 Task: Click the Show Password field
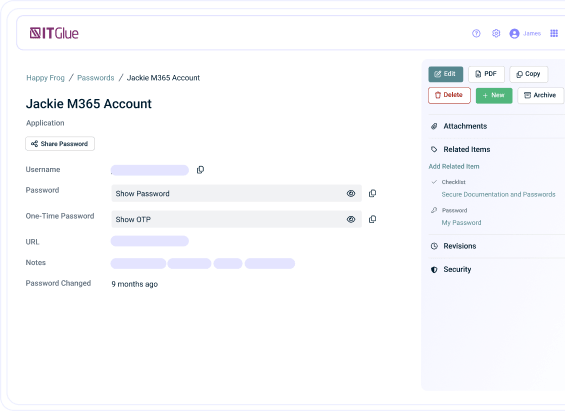pos(236,193)
